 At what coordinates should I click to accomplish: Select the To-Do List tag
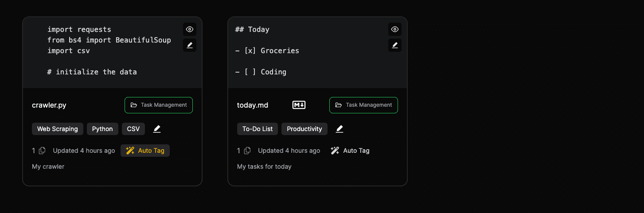pyautogui.click(x=258, y=129)
